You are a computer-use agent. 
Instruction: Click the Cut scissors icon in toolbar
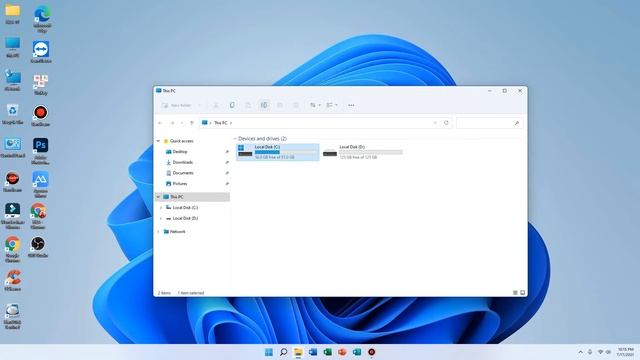coord(216,105)
